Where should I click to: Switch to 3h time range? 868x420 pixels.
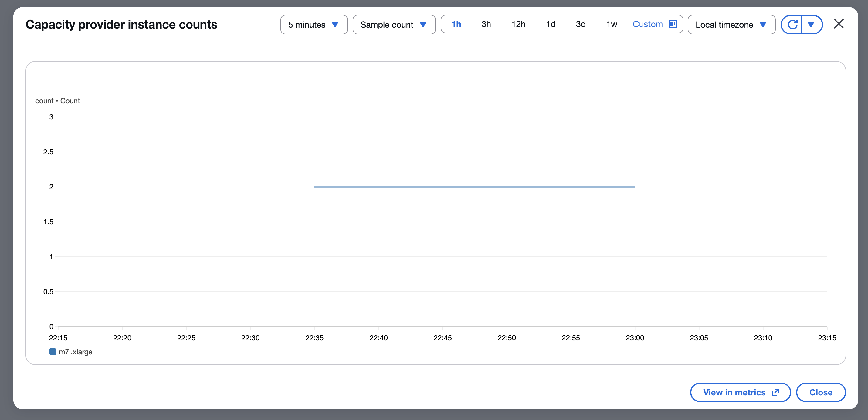click(x=486, y=24)
